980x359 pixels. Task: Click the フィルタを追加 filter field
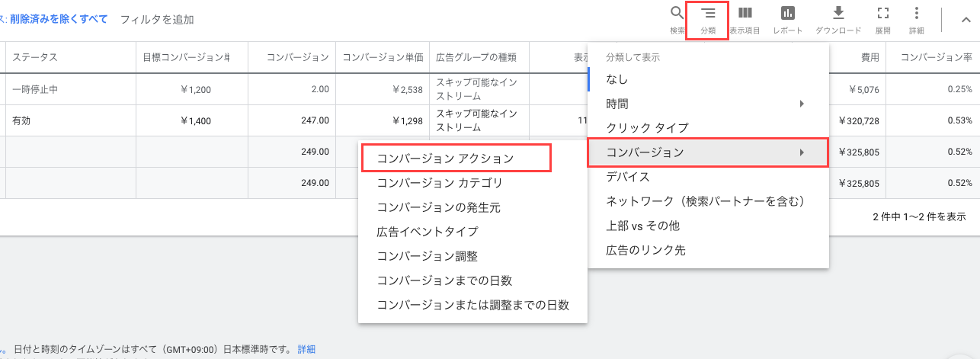click(x=157, y=19)
